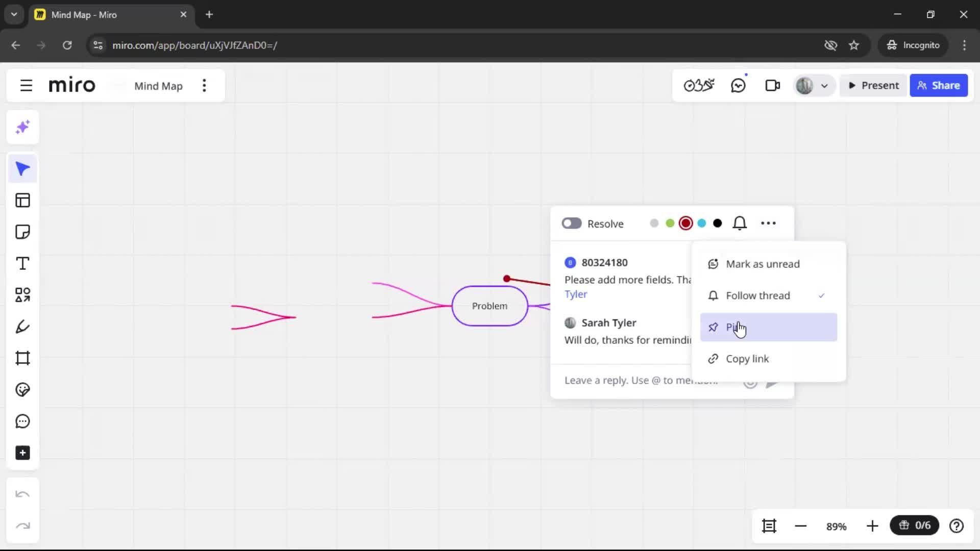Open Chrome three-dot menu

[x=964, y=45]
